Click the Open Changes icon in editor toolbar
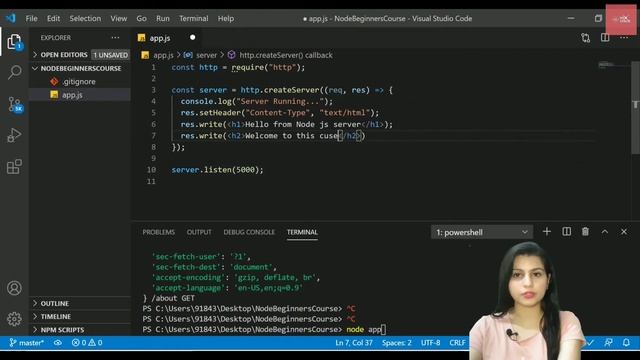Viewport: 640px width, 360px height. (586, 38)
